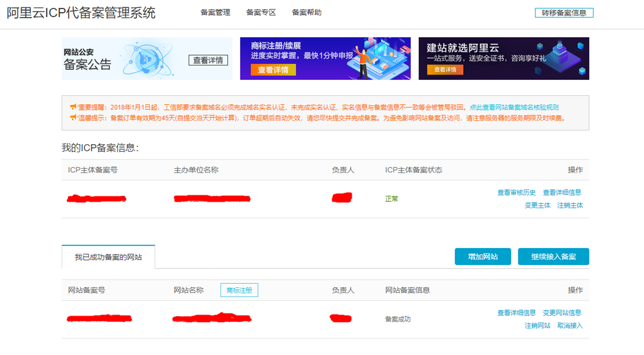The height and width of the screenshot is (355, 644).
Task: Click 查看详情 on 建站就选阿里云 banner
Action: 445,70
